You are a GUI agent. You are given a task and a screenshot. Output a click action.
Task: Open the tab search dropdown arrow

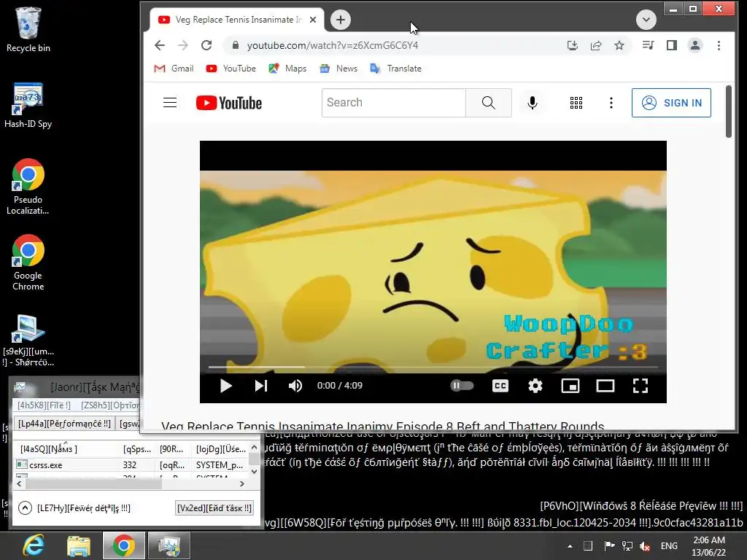pyautogui.click(x=646, y=20)
